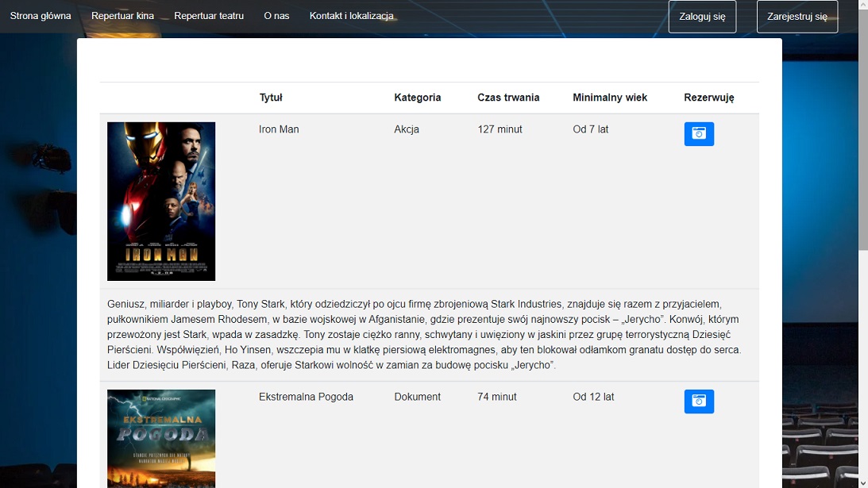Open the Strona główna menu item

click(41, 16)
